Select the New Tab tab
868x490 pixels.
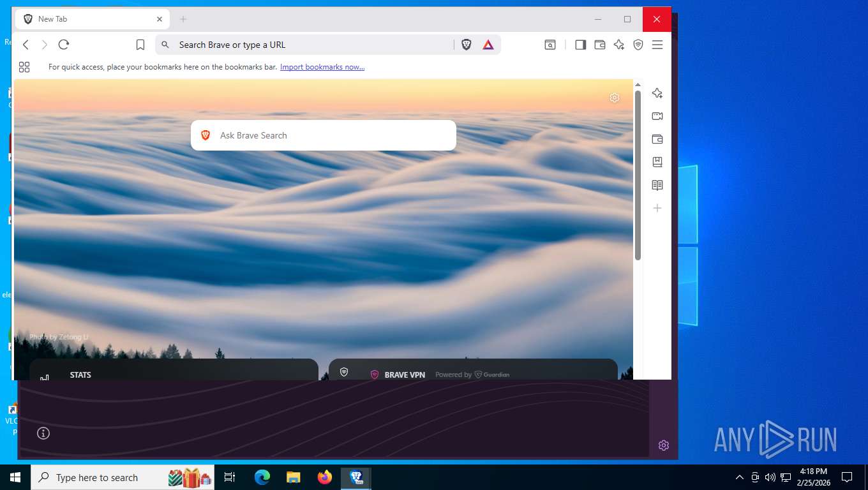click(93, 19)
